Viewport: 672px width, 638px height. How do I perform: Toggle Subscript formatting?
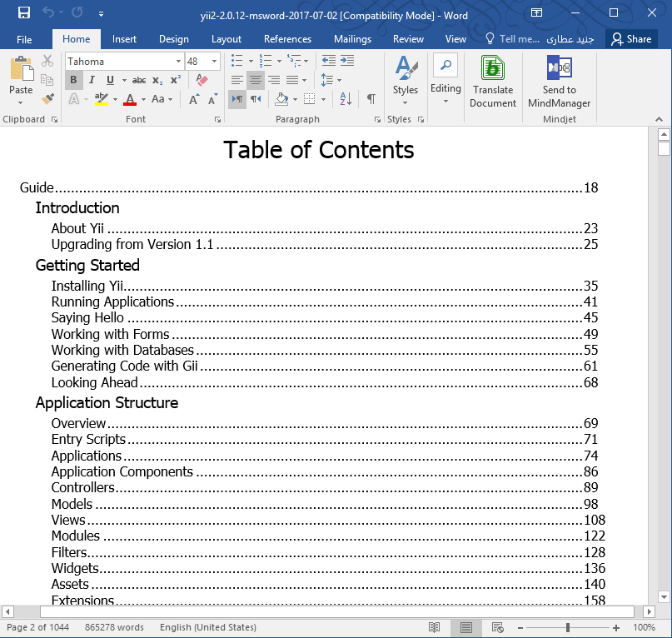[157, 80]
